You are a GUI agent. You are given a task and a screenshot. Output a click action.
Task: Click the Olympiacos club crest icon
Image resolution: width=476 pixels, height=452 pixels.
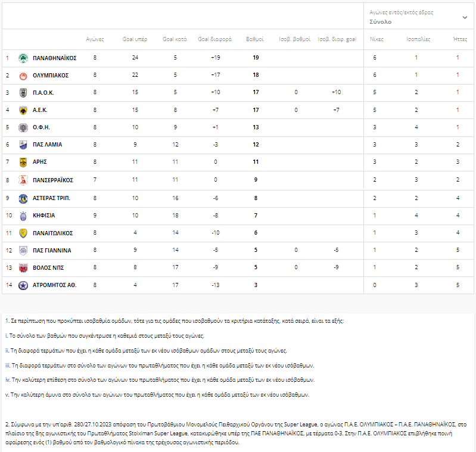[23, 76]
